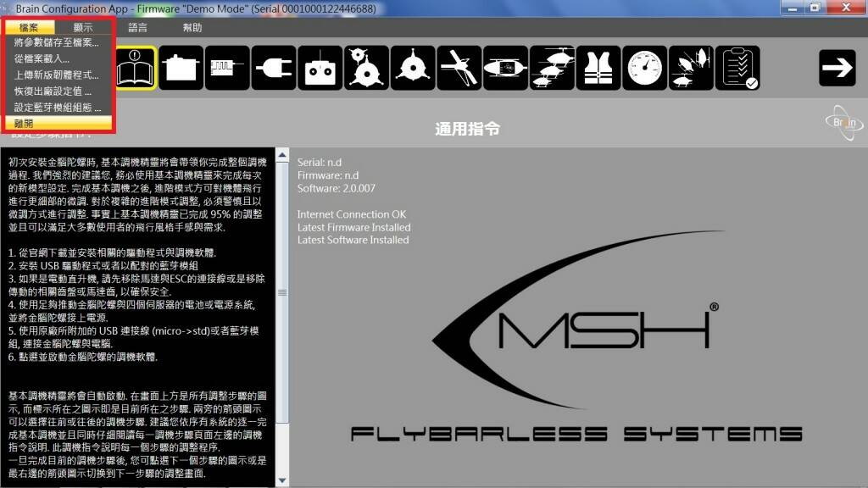Viewport: 868px width, 488px height.
Task: Choose 上傳新版韌體程式... menu entry
Action: pos(58,75)
